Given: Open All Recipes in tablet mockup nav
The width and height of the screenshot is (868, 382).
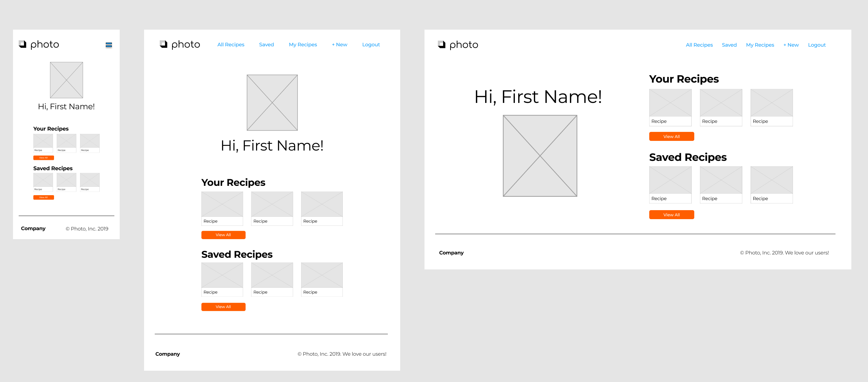Looking at the screenshot, I should click(x=231, y=44).
